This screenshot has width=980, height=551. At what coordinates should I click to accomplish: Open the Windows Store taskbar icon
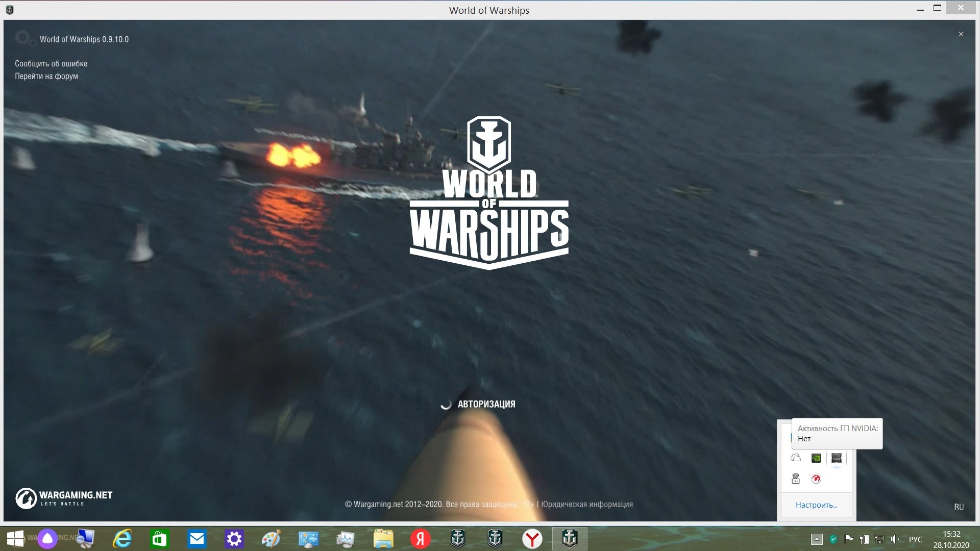tap(160, 539)
